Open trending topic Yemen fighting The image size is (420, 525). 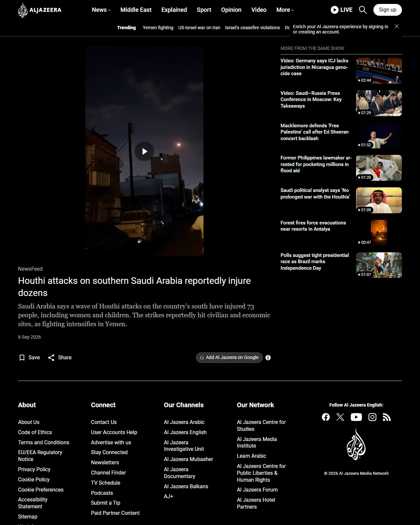pyautogui.click(x=158, y=28)
